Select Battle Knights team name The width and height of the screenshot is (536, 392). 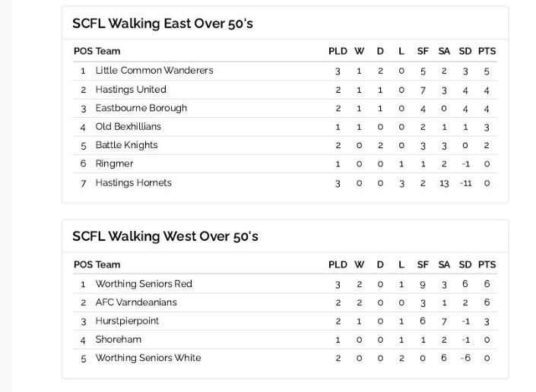126,145
